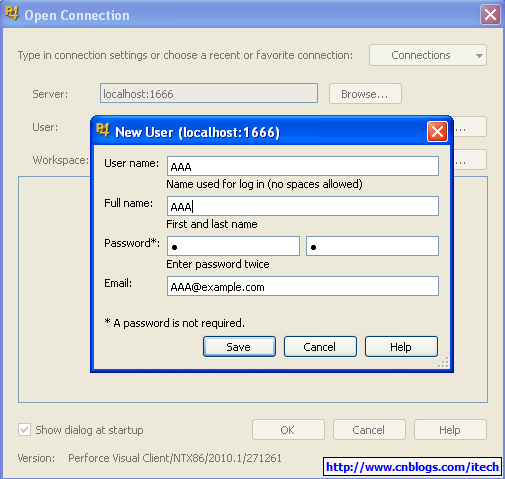505x479 pixels.
Task: Click the 'First and last name' hint
Action: pos(212,224)
